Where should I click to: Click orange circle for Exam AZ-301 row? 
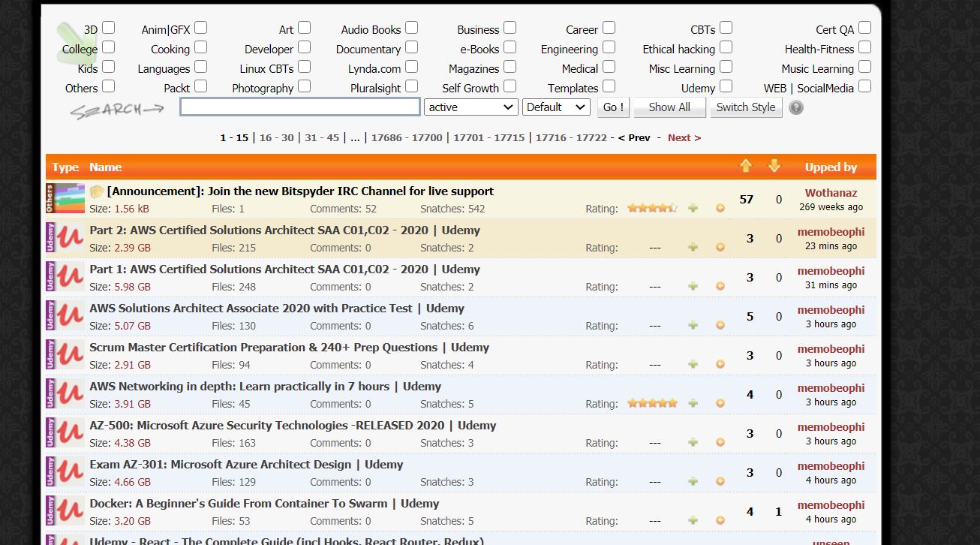coord(720,481)
